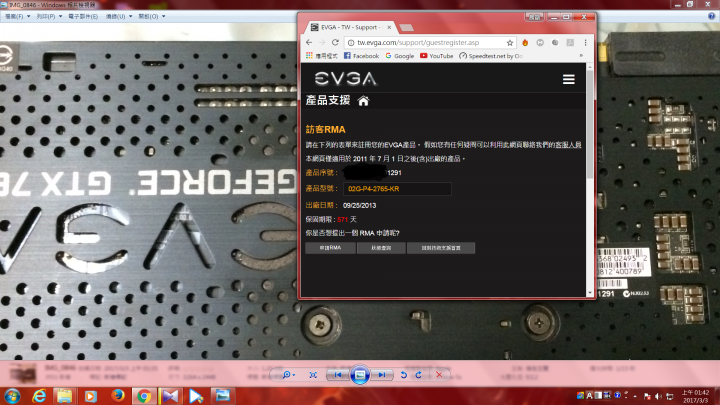Viewport: 720px width, 405px height.
Task: Click product model field 02G-P4-2765-KR
Action: 397,189
